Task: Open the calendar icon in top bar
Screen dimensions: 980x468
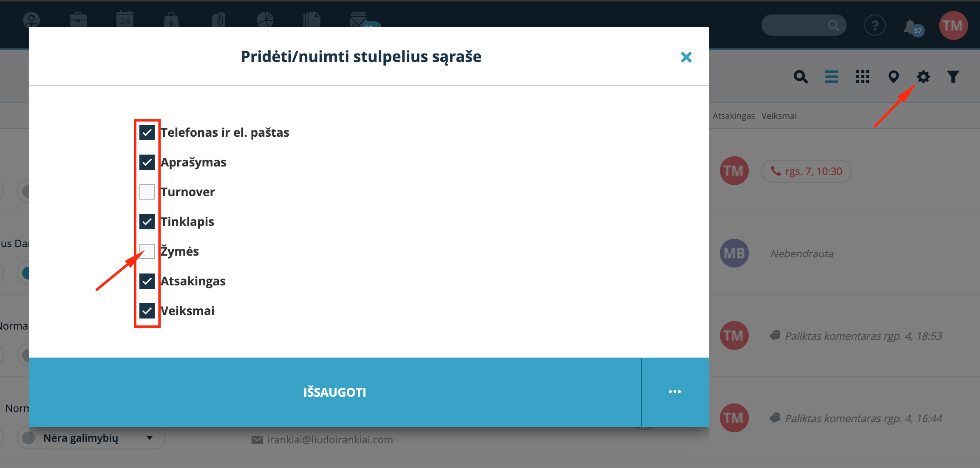Action: (125, 20)
